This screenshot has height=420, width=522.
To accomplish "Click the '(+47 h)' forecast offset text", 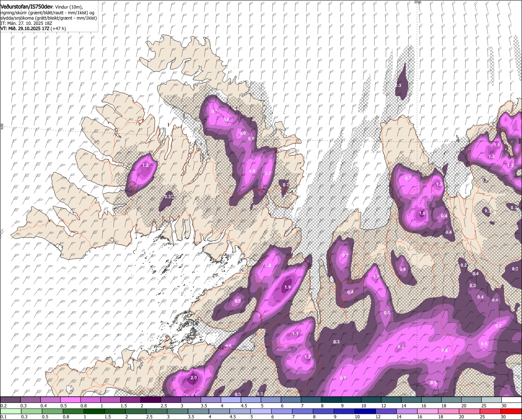I will [59, 29].
